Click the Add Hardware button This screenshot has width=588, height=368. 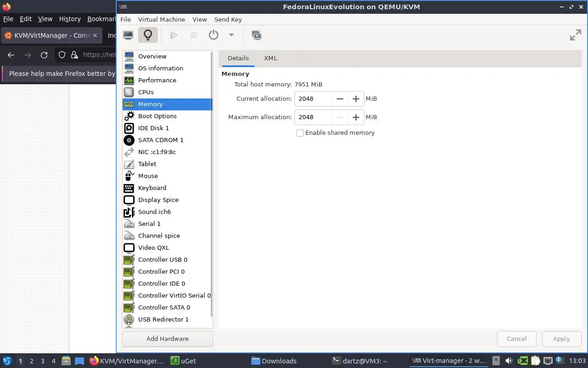(x=168, y=339)
